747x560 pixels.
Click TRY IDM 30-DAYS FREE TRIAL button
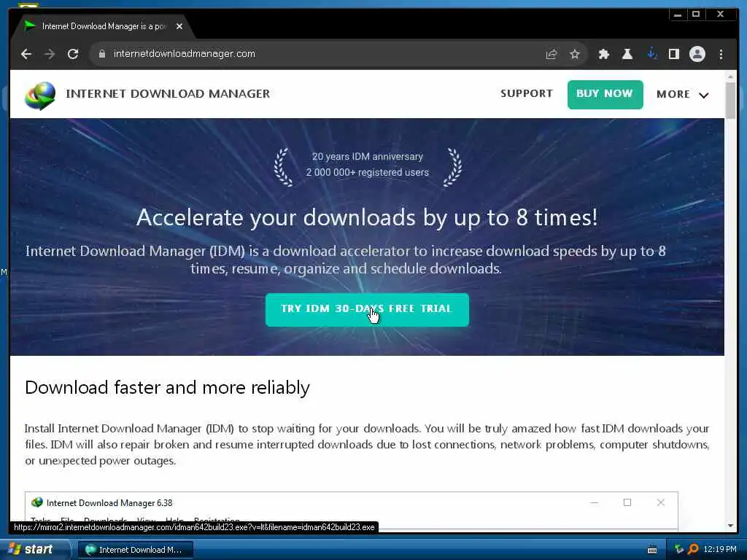click(x=367, y=309)
